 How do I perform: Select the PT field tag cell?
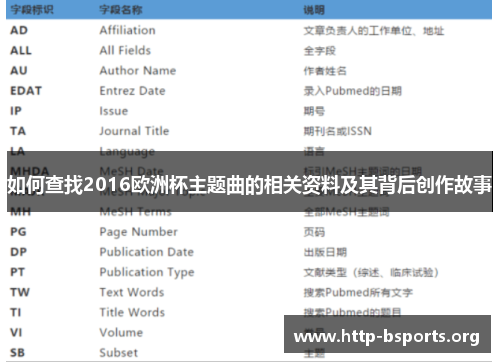pos(18,272)
